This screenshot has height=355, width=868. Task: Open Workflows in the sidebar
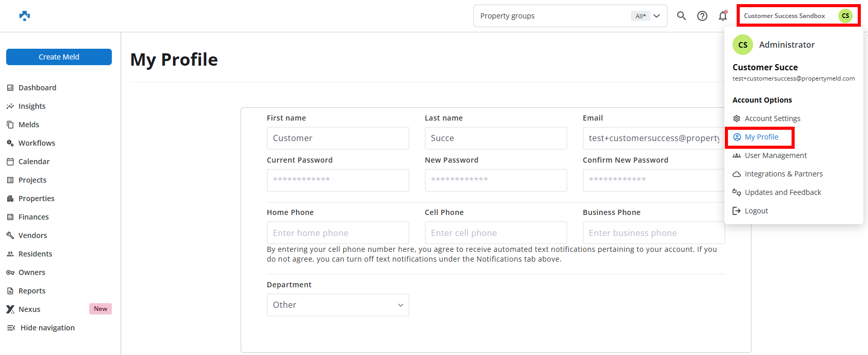[x=36, y=143]
